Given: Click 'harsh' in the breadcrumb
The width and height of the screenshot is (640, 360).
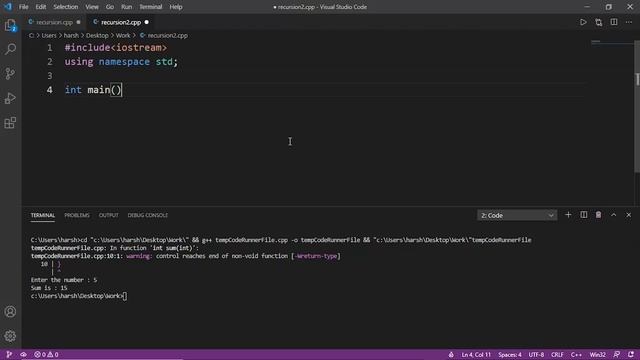Looking at the screenshot, I should 71,36.
